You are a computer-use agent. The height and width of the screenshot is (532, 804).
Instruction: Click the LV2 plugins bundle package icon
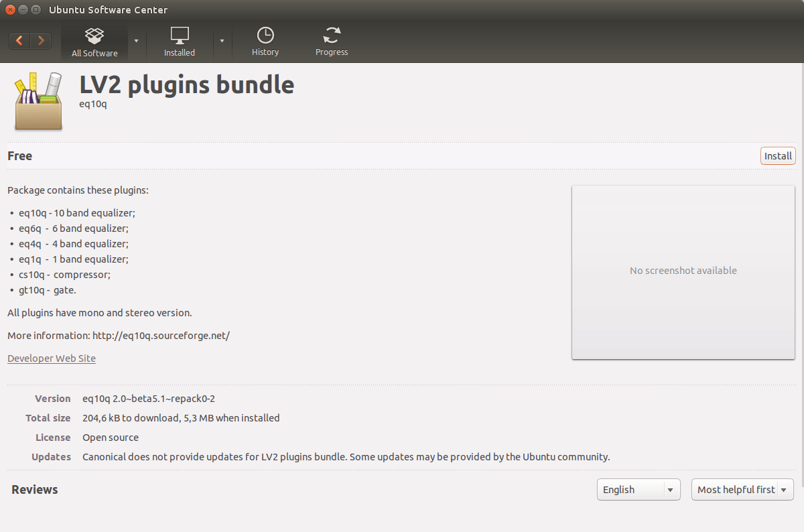38,101
